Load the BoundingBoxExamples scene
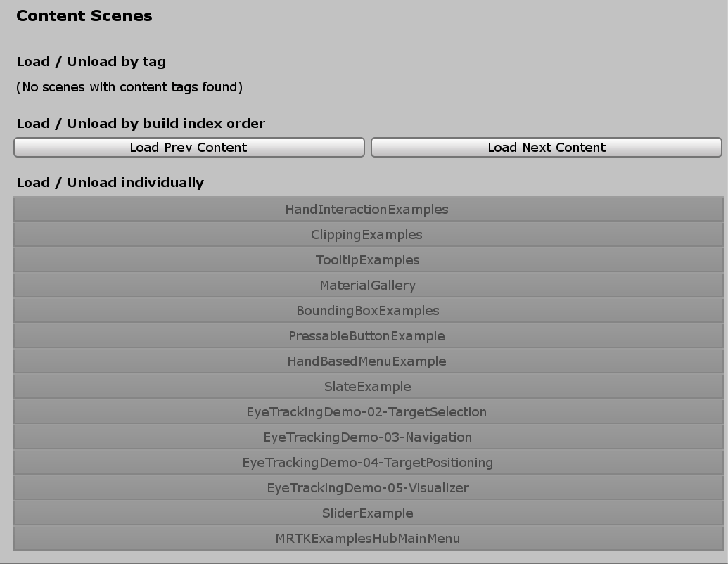The width and height of the screenshot is (728, 564). [x=366, y=310]
